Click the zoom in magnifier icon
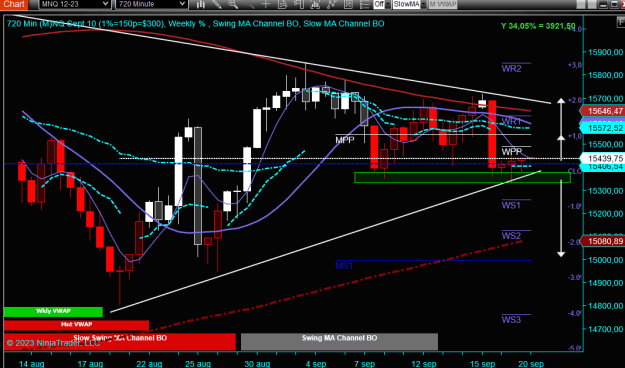The width and height of the screenshot is (625, 368). pyautogui.click(x=233, y=4)
